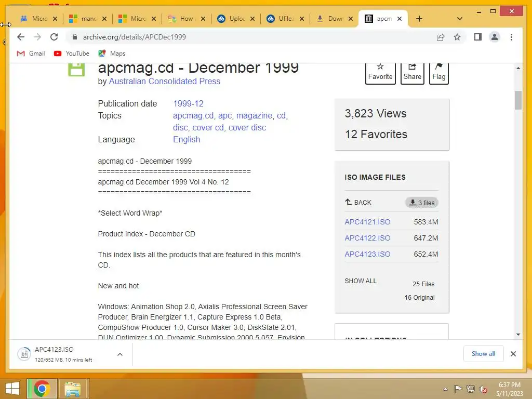
Task: Click the address bar padlock icon
Action: pos(75,37)
